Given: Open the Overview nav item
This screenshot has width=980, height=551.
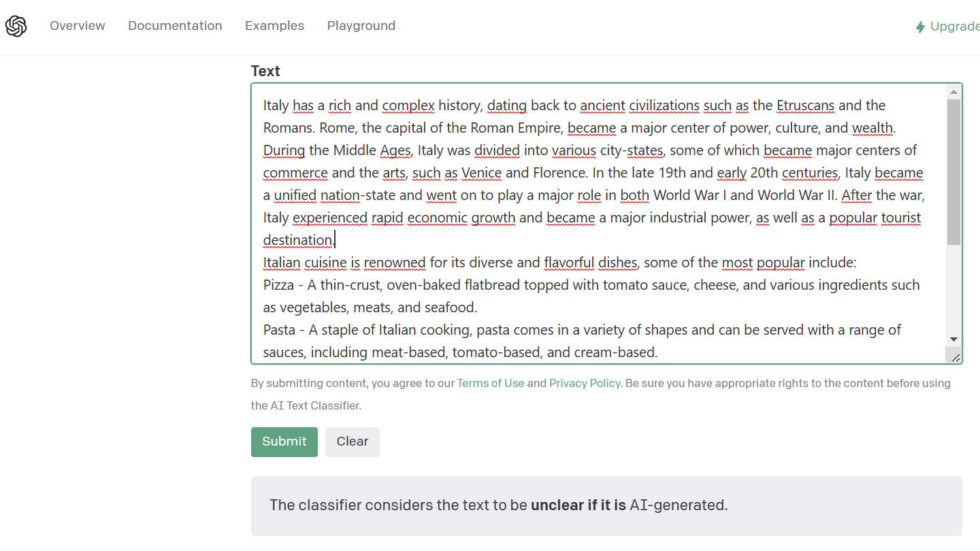Looking at the screenshot, I should (78, 26).
